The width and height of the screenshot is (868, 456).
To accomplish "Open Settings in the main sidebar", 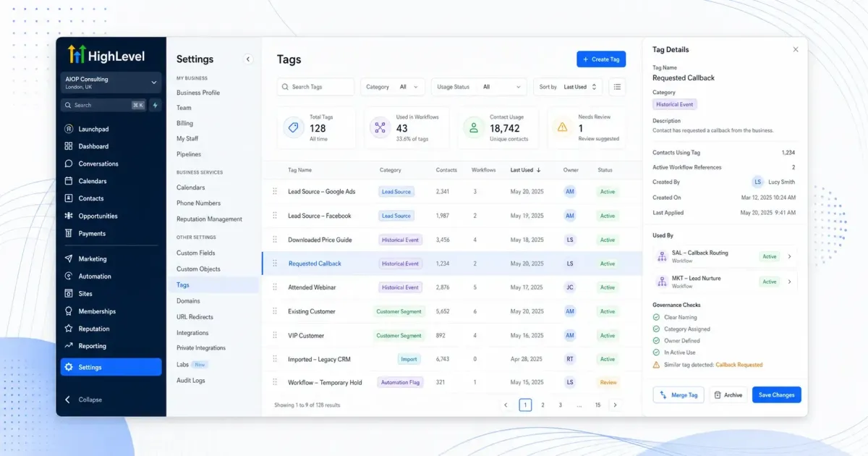I will 111,367.
